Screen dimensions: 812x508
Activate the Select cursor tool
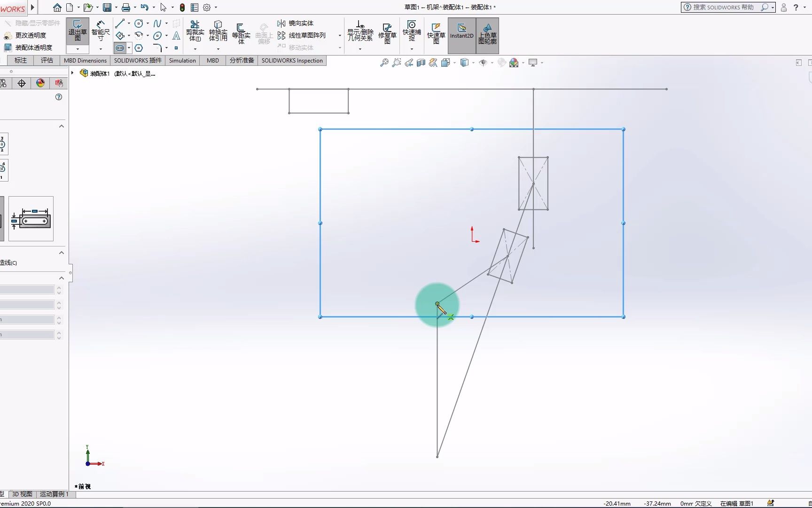pyautogui.click(x=163, y=8)
